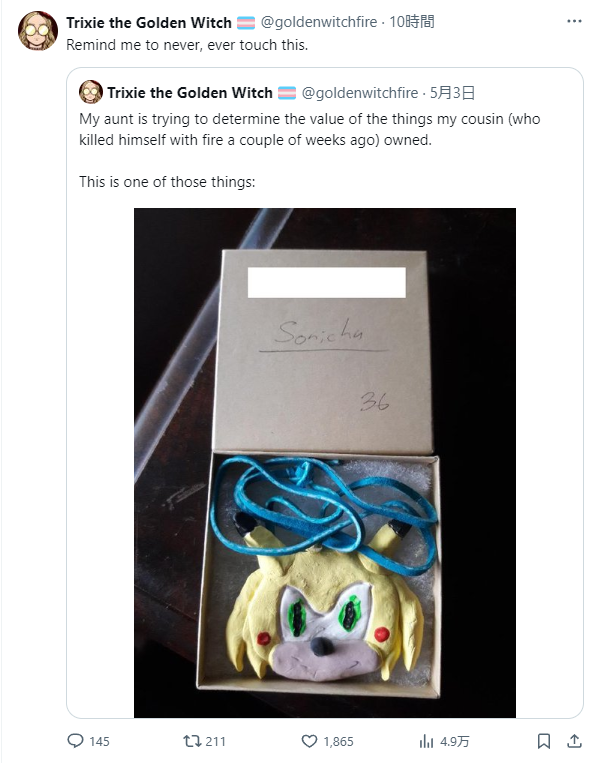Screen dimensions: 596x763
Task: Open the Sonichu medallion photo
Action: pos(325,463)
